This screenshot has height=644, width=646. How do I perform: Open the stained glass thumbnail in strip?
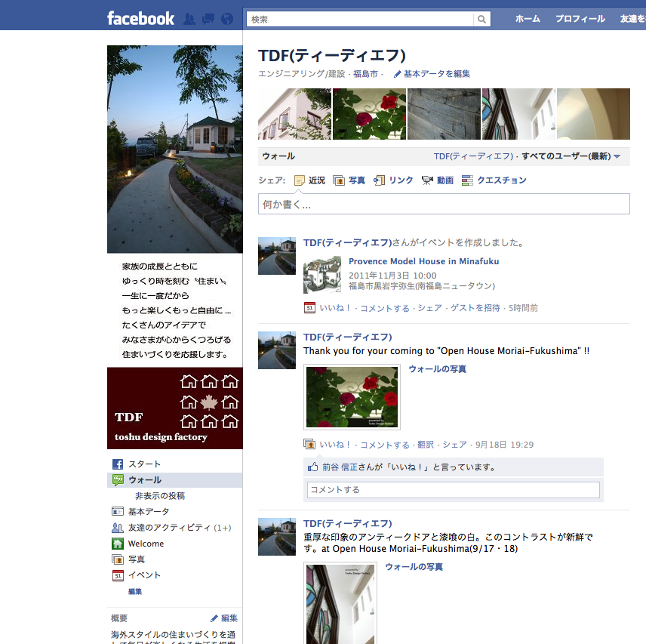518,114
